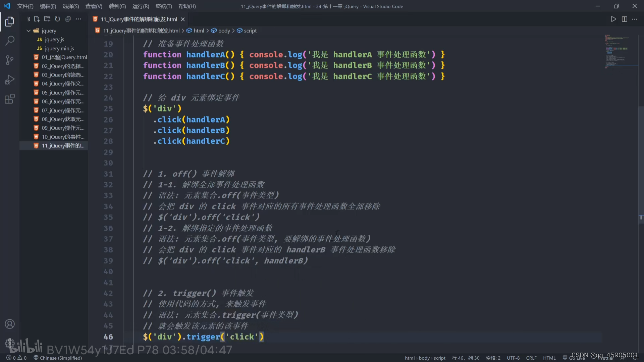Refresh the explorer file tree
The width and height of the screenshot is (644, 362).
[x=57, y=19]
